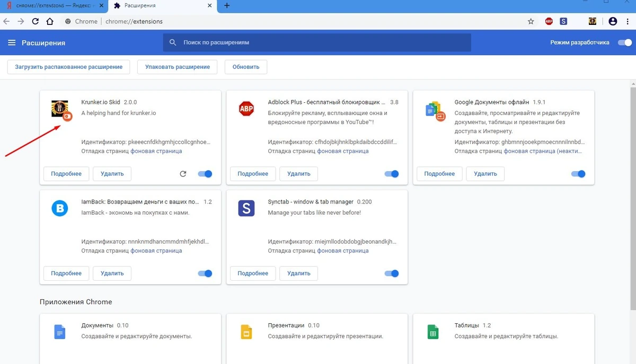Open the Krunker.io Skid toolbar icon
636x364 pixels.
pos(593,21)
